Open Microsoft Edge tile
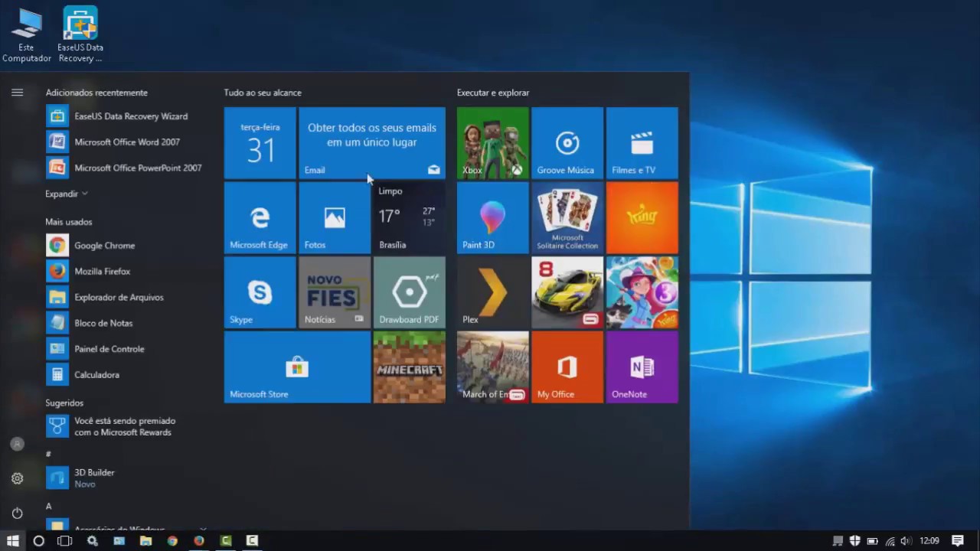The height and width of the screenshot is (551, 980). click(x=260, y=217)
